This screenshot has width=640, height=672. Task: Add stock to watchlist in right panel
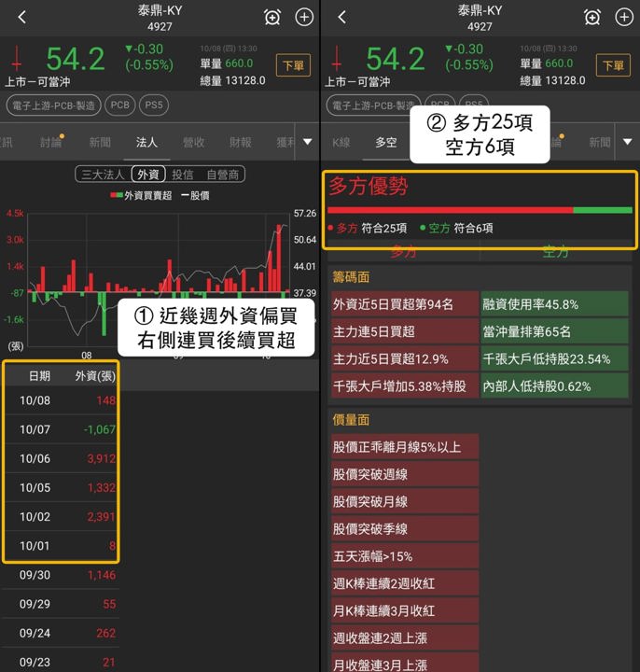[624, 17]
